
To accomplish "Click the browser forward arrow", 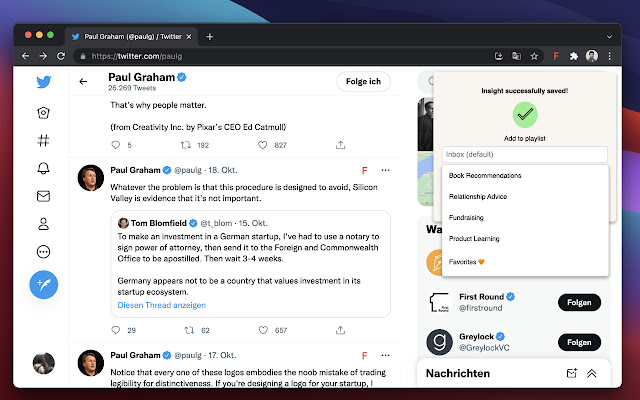I will tap(43, 56).
